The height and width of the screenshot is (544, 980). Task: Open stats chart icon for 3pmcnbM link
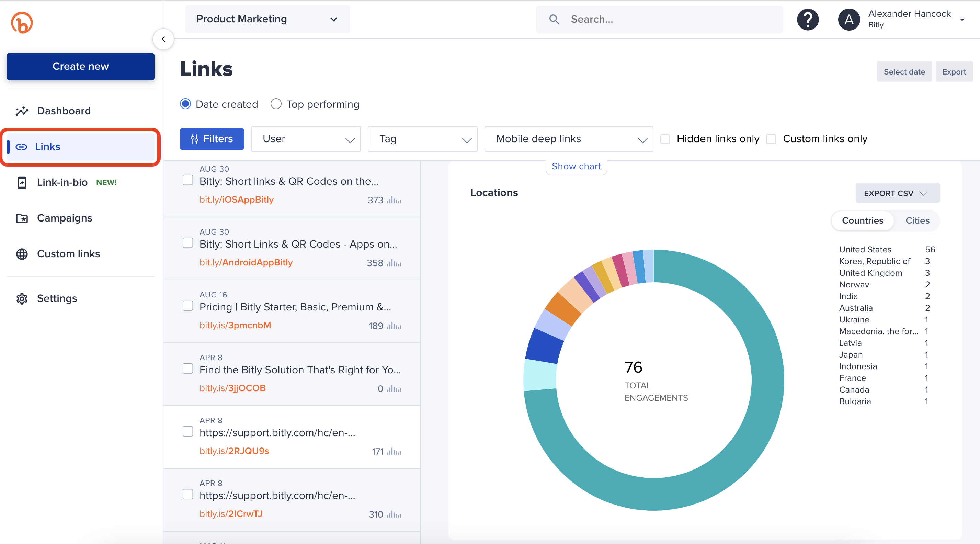tap(394, 326)
